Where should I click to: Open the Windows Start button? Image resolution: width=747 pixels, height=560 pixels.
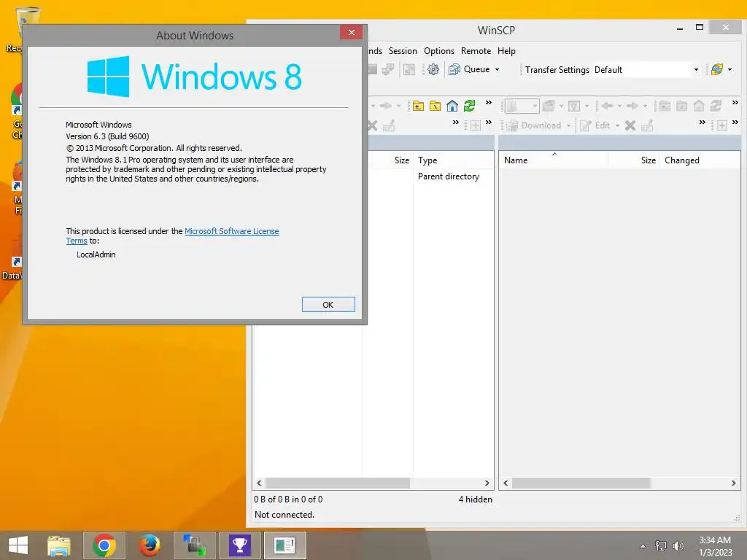pos(18,545)
